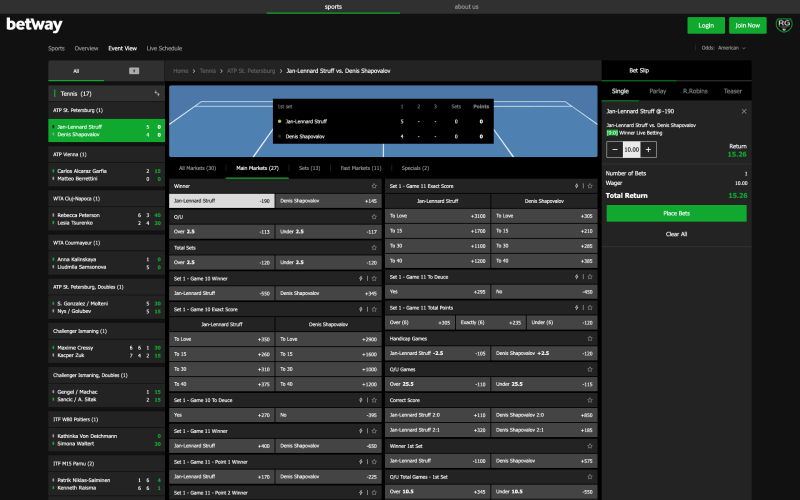This screenshot has height=500, width=800.
Task: Favorite the Winner market with its star
Action: coord(374,186)
